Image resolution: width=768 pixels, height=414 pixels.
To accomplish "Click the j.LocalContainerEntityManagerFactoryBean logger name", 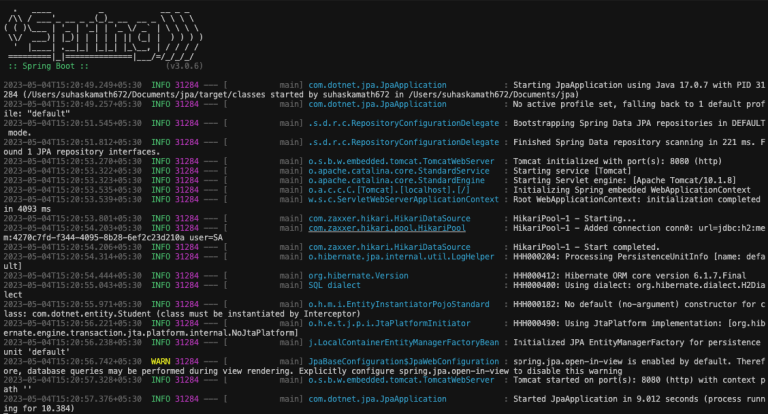I will pyautogui.click(x=403, y=342).
